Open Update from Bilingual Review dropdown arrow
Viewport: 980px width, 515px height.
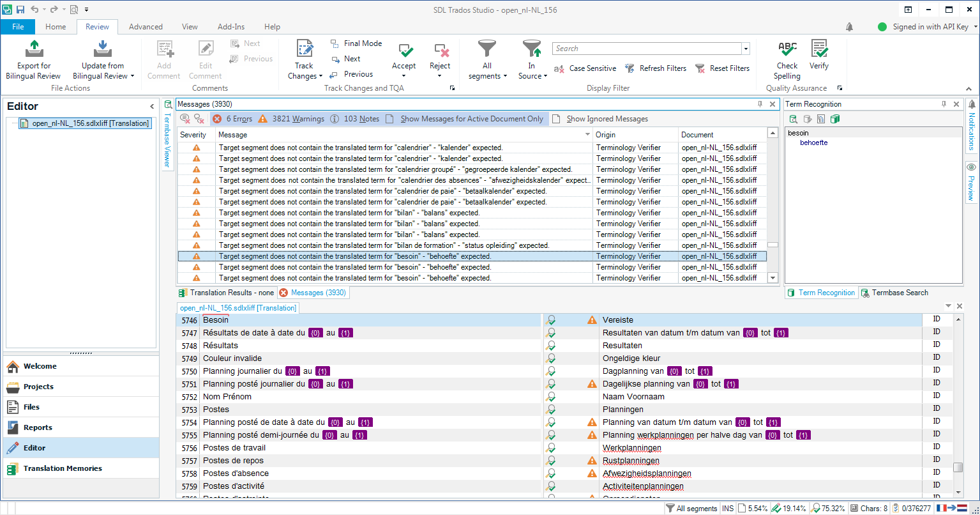pyautogui.click(x=132, y=76)
